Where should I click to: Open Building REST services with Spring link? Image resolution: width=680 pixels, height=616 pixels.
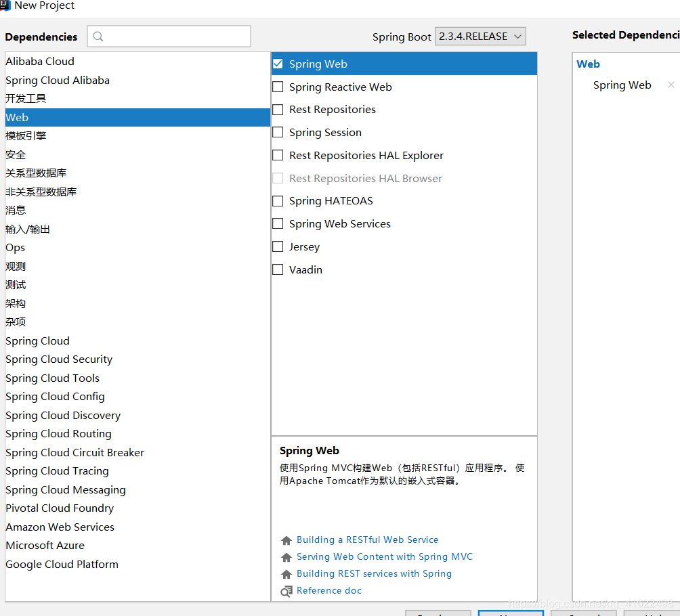click(x=375, y=573)
